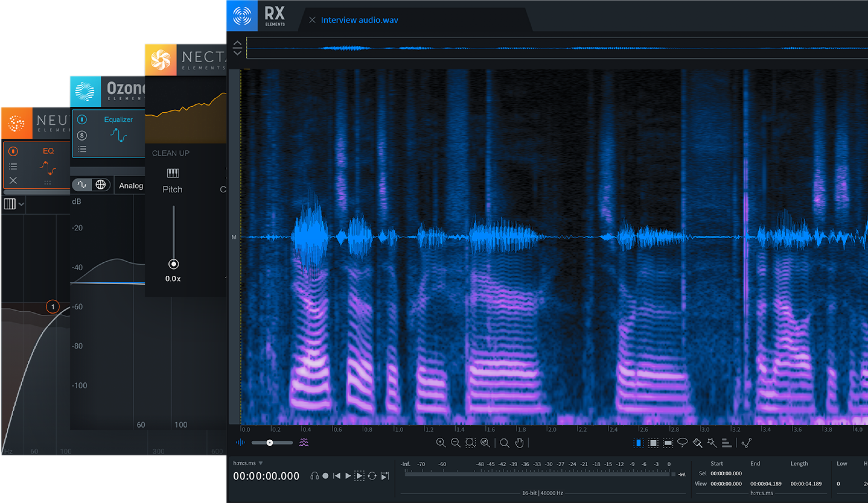This screenshot has height=503, width=868.
Task: Click the Zoom In magnifier icon
Action: pos(441,443)
